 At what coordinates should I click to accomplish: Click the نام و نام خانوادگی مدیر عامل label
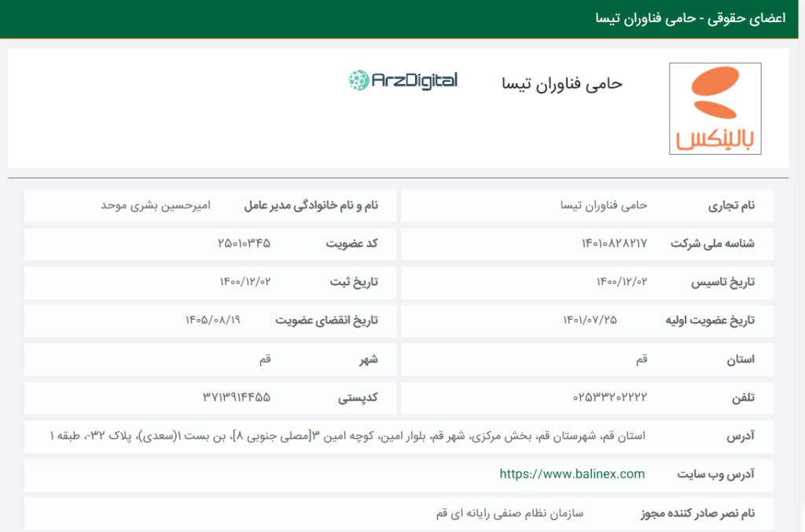click(311, 206)
